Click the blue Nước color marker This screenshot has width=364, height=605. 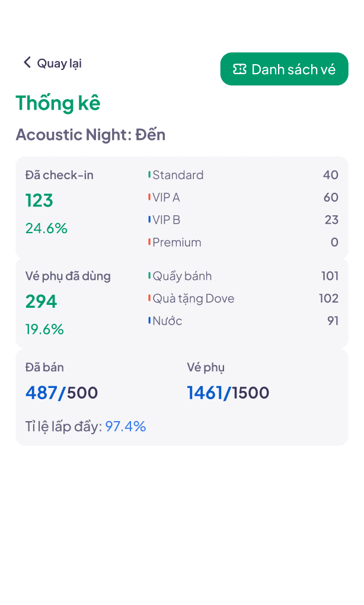click(149, 320)
